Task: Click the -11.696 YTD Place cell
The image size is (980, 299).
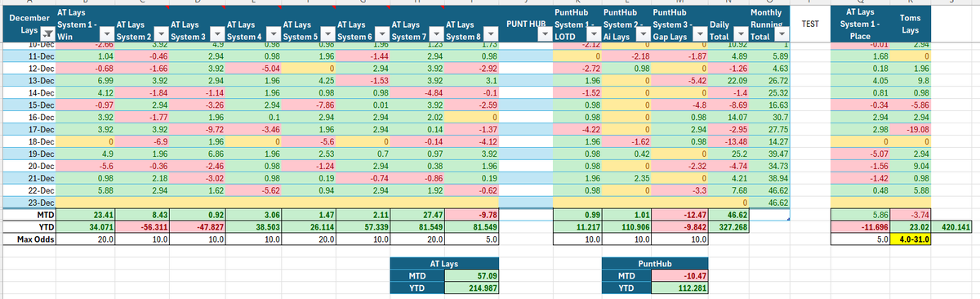Action: [860, 226]
